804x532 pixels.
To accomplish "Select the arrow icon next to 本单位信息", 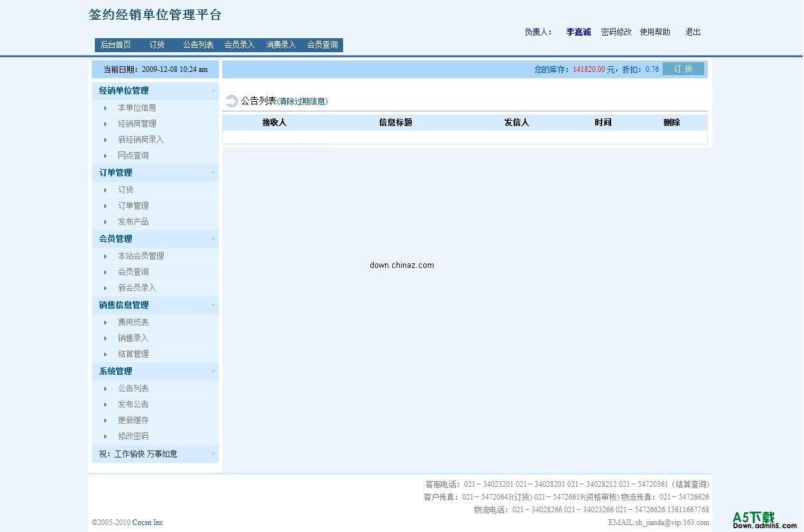I will [x=105, y=108].
